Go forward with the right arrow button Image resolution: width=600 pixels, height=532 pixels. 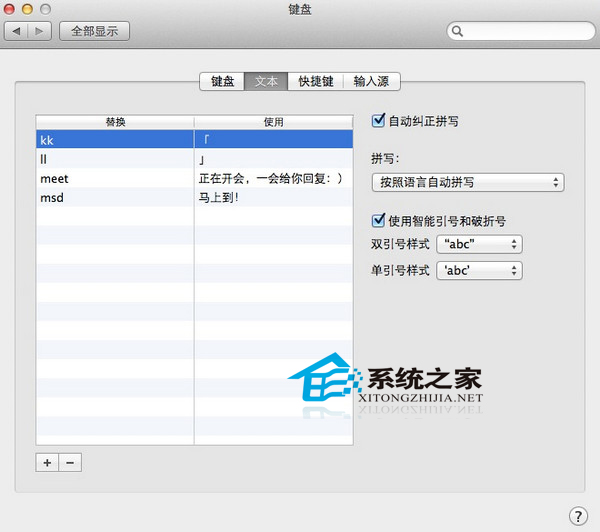39,31
